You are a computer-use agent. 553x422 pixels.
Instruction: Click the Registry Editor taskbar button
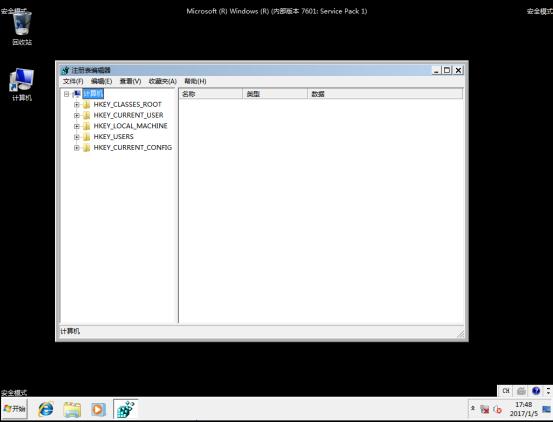[126, 409]
